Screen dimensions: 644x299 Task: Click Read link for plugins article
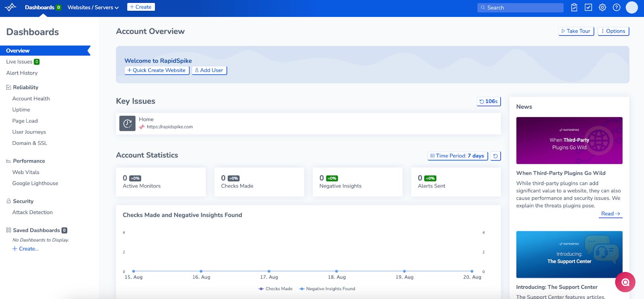pos(611,214)
